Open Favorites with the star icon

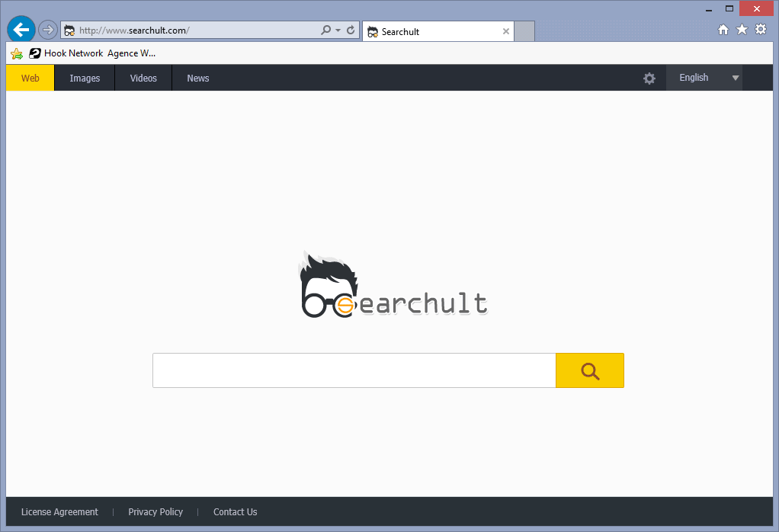pyautogui.click(x=742, y=30)
